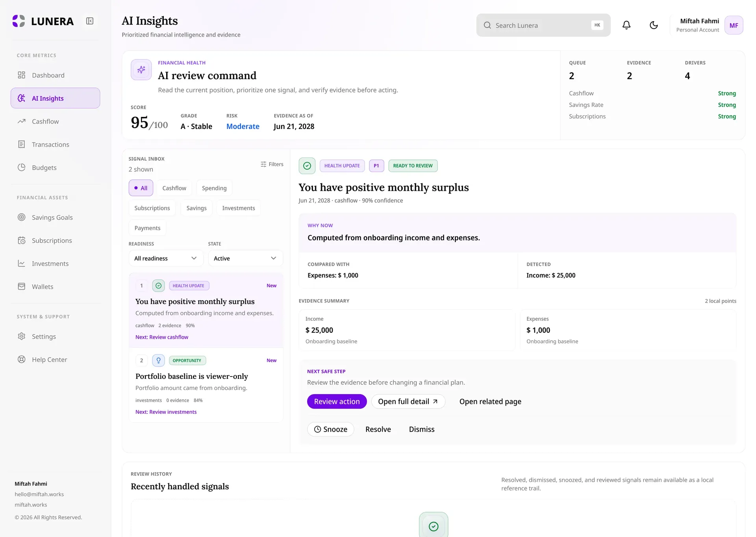Click the green check icon in detail header
756x537 pixels.
point(307,166)
